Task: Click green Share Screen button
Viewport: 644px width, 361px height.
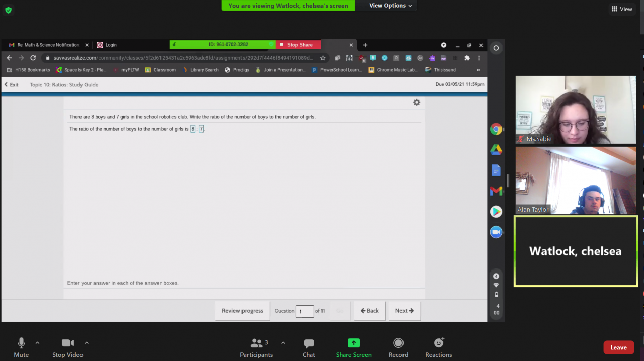Action: [354, 347]
